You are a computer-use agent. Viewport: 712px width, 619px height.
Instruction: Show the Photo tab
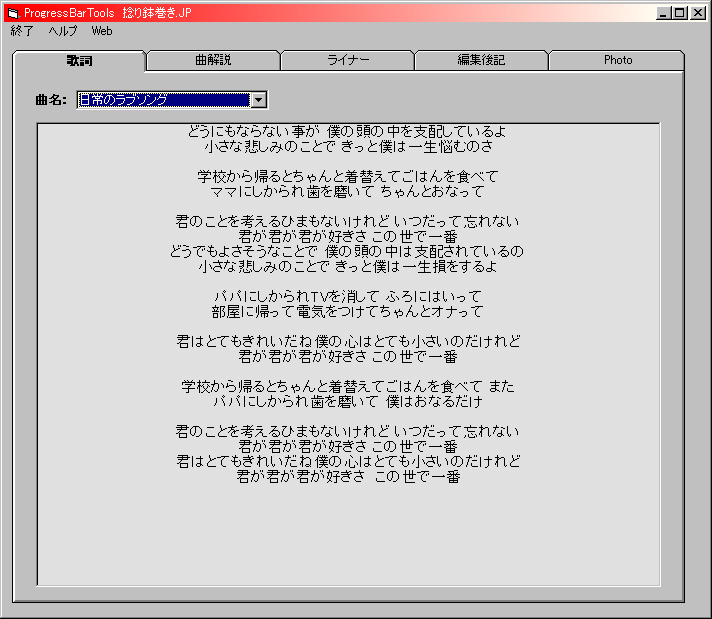coord(617,60)
